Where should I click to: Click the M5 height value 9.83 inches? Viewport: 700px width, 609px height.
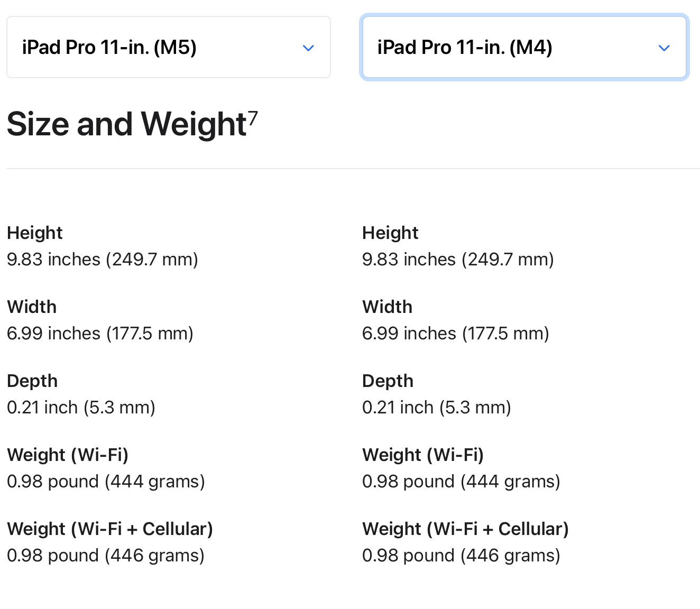point(103,260)
